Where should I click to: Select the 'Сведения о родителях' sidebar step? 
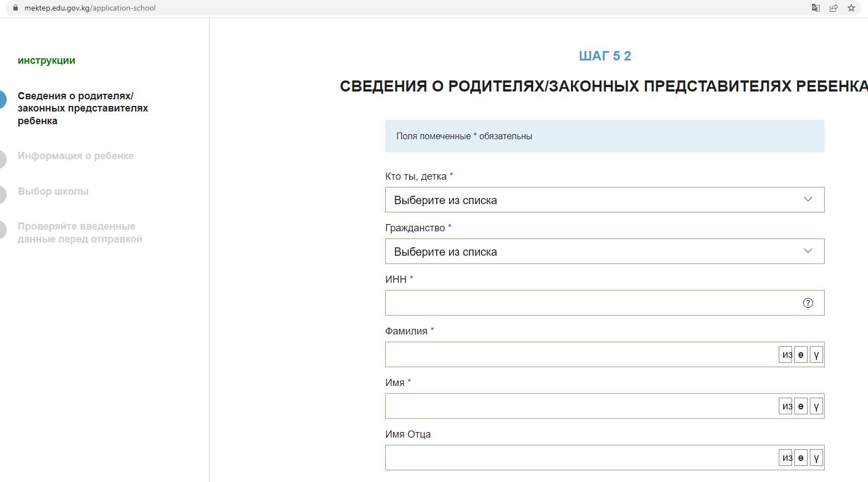(83, 108)
